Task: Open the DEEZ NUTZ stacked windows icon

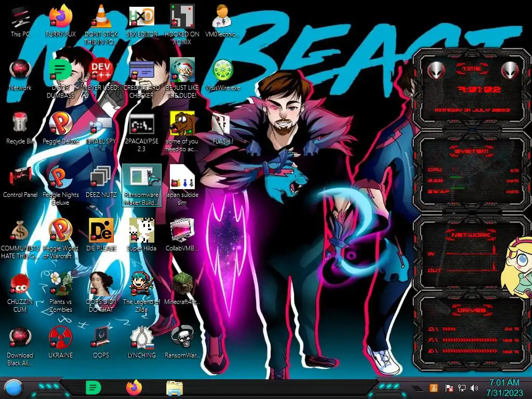Action: [101, 182]
